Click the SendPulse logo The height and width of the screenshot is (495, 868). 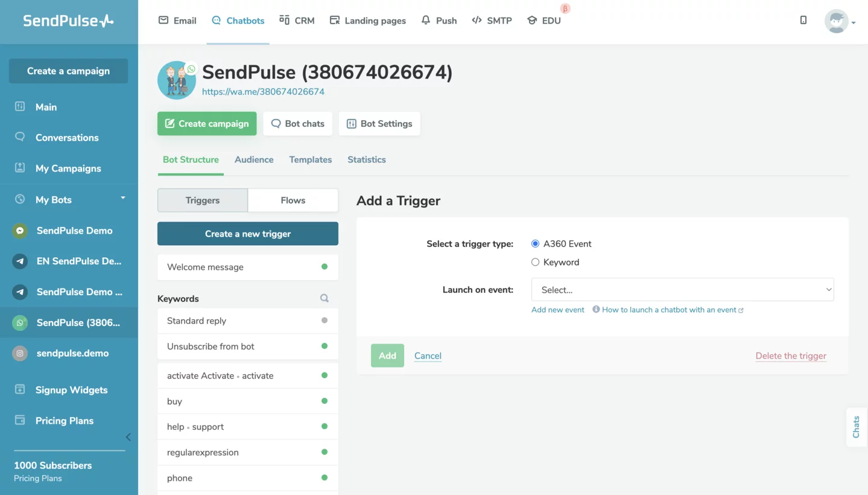tap(68, 21)
